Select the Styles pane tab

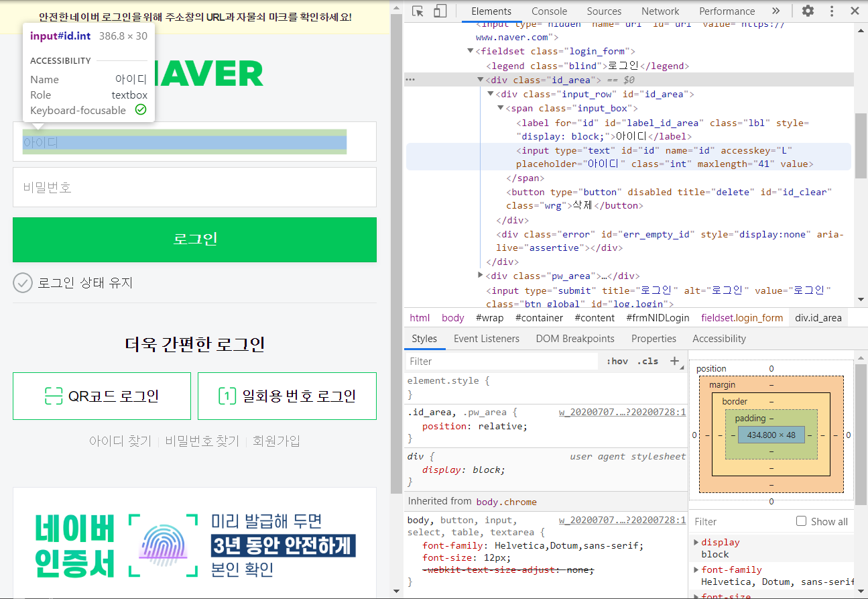424,339
